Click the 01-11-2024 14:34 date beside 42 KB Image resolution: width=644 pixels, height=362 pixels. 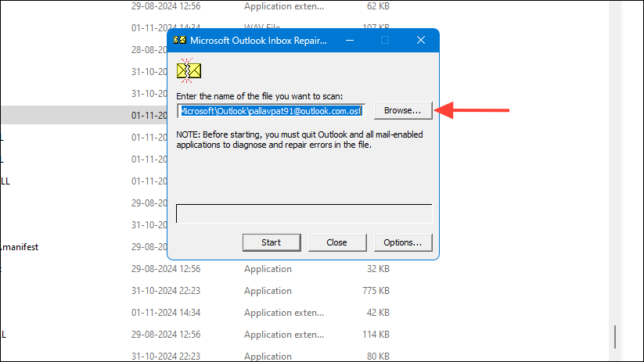click(x=166, y=313)
